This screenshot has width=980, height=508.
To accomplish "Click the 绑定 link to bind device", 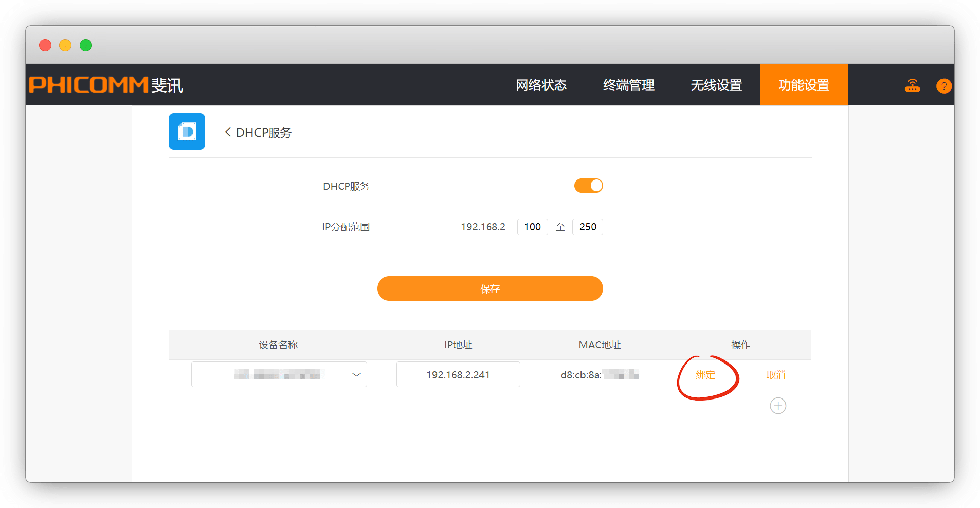I will pos(705,375).
